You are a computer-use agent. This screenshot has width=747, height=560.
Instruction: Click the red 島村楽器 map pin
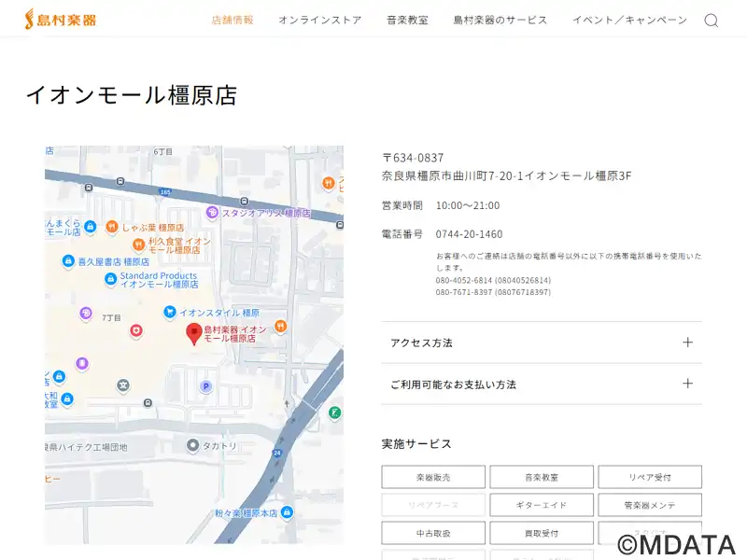click(x=194, y=333)
